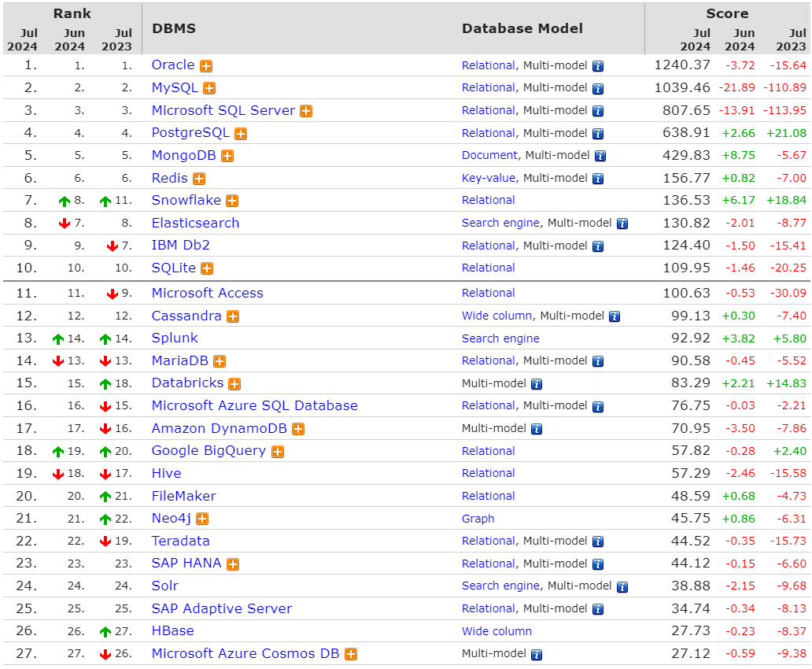Open the Oracle DBMS link

(x=173, y=65)
